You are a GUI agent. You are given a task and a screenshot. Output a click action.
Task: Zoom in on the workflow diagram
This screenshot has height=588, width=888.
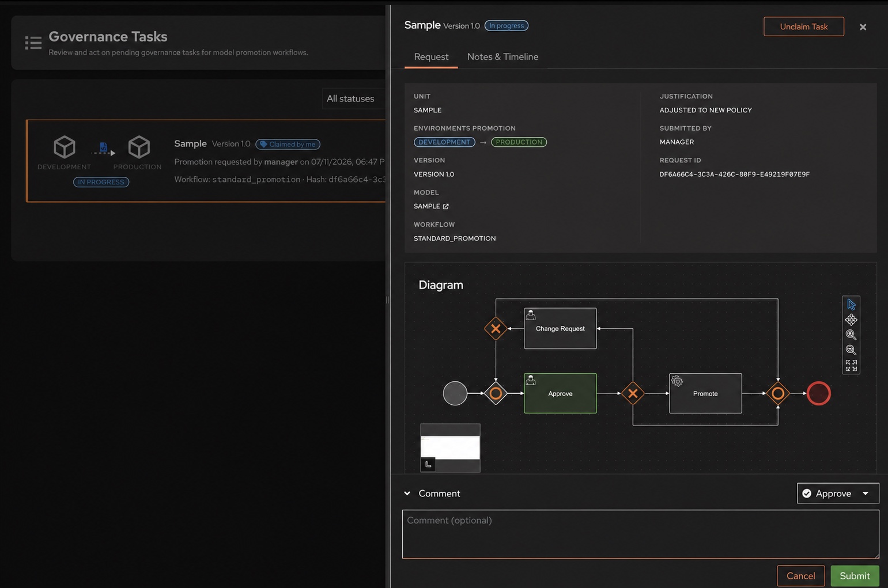pos(851,335)
